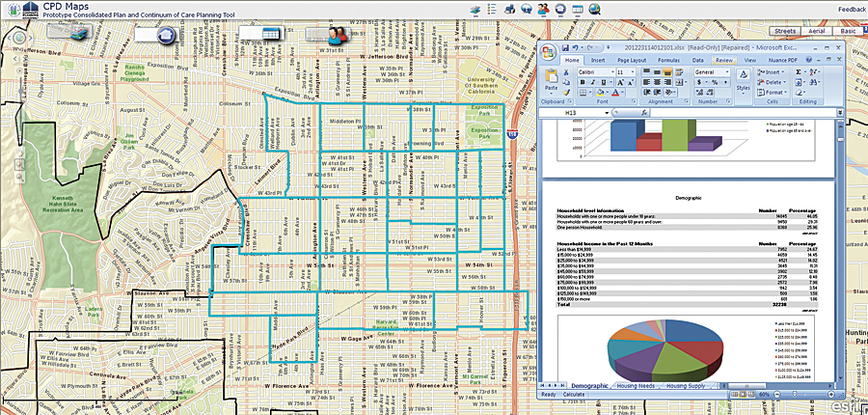Open the legend list icon in CPD toolbar
The width and height of the screenshot is (868, 415).
click(492, 9)
